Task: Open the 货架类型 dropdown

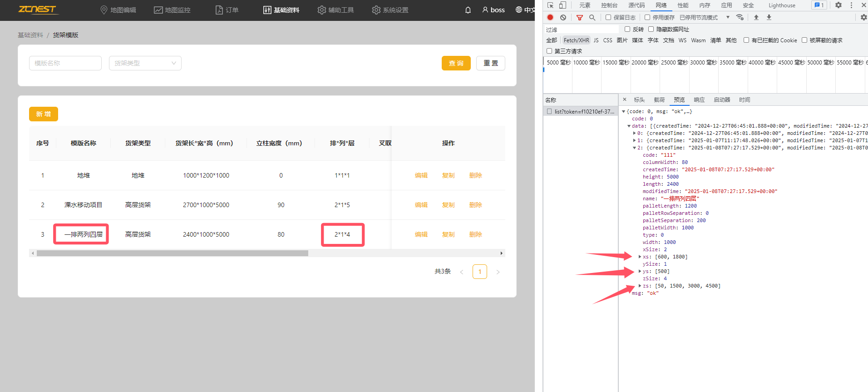Action: [x=145, y=63]
